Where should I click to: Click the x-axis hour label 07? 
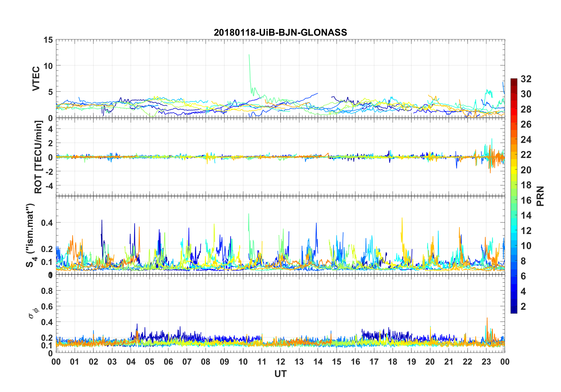187,362
